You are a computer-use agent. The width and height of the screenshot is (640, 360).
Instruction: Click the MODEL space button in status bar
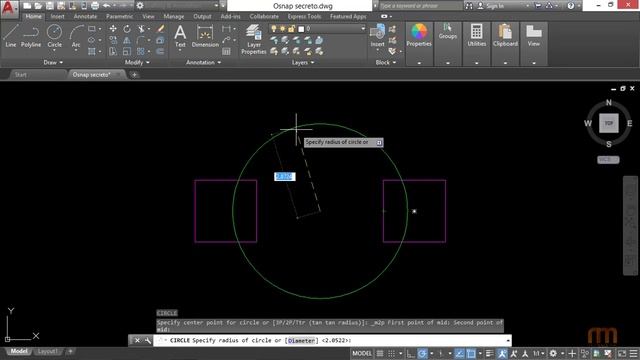point(362,353)
